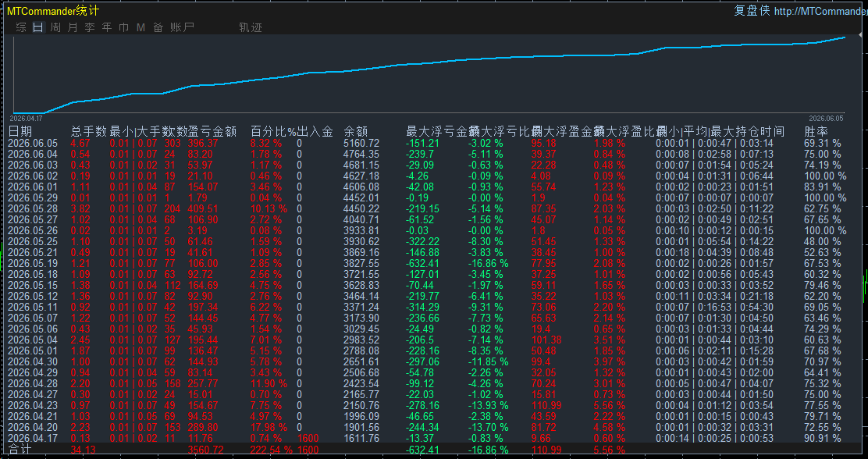Viewport: 868px width, 459px height.
Task: Select the 日 daily statistics tab
Action: click(37, 27)
